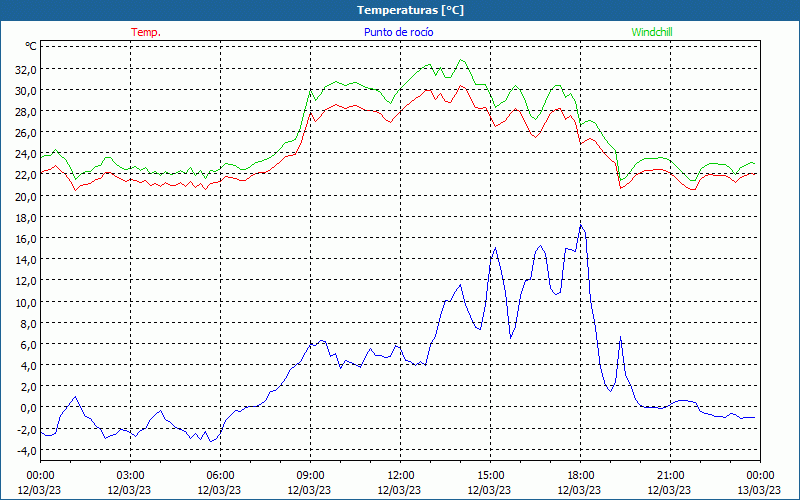Click the 12,0 value on temperature axis

click(26, 281)
